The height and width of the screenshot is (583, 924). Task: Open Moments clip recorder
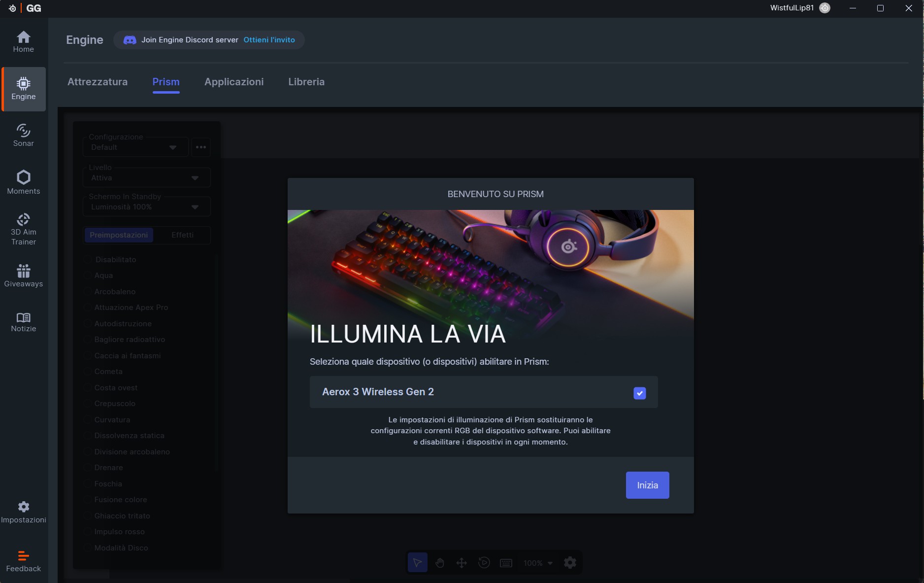pyautogui.click(x=23, y=182)
